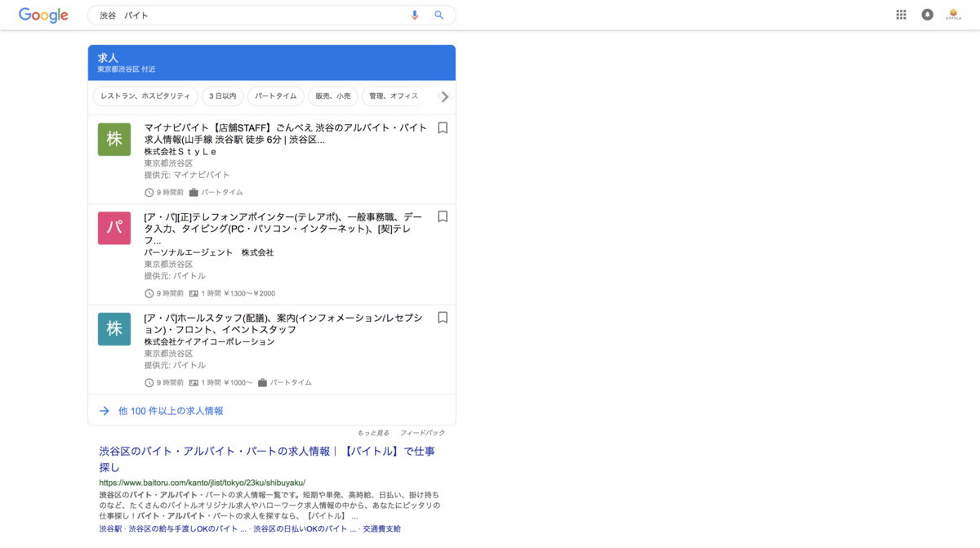Save the ホールスタッフ job listing
Image resolution: width=980 pixels, height=548 pixels.
443,318
